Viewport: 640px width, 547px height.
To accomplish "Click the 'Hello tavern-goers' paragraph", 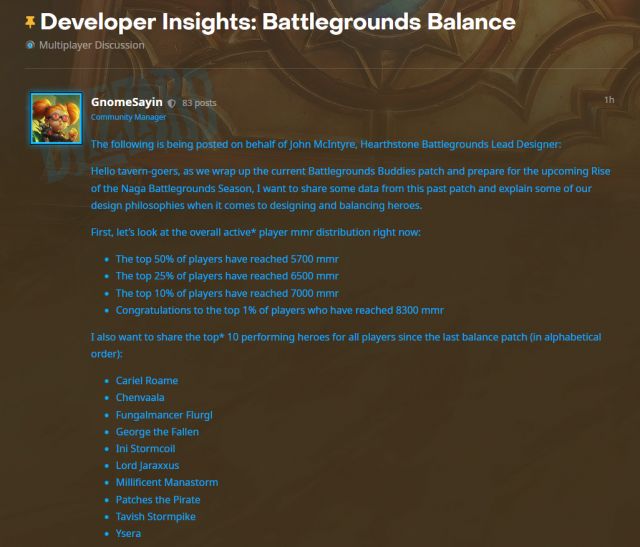I will pyautogui.click(x=351, y=188).
